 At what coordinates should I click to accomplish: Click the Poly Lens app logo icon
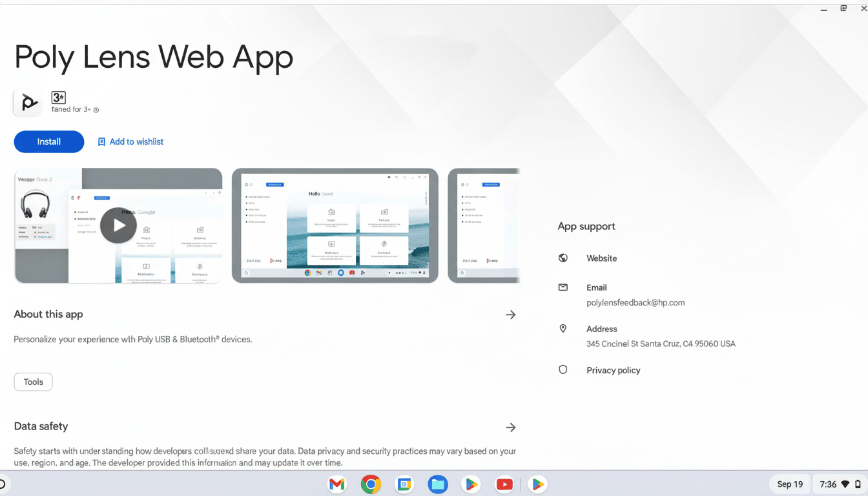(27, 102)
